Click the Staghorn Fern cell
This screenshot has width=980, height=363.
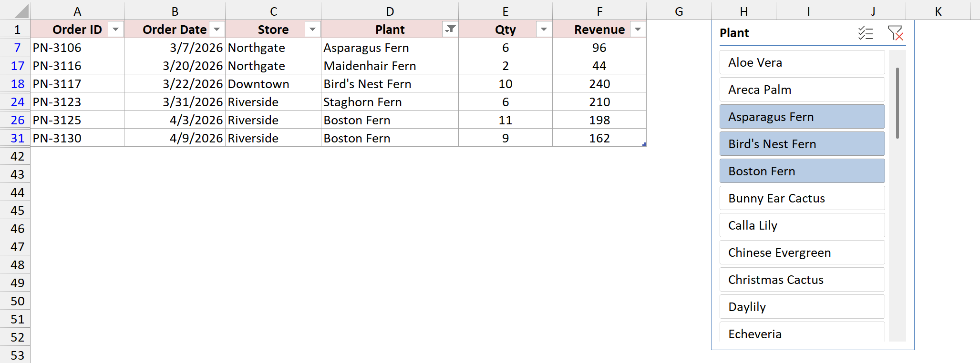(390, 102)
